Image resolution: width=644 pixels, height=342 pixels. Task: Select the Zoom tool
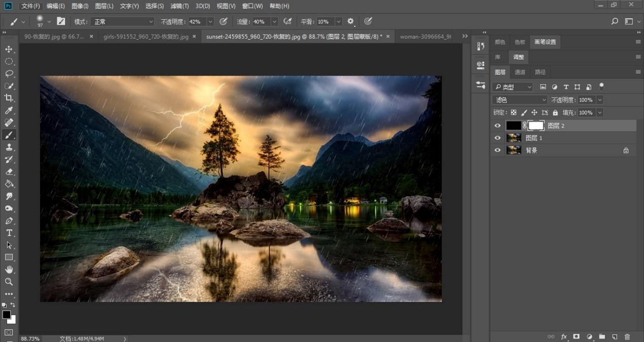pyautogui.click(x=9, y=282)
